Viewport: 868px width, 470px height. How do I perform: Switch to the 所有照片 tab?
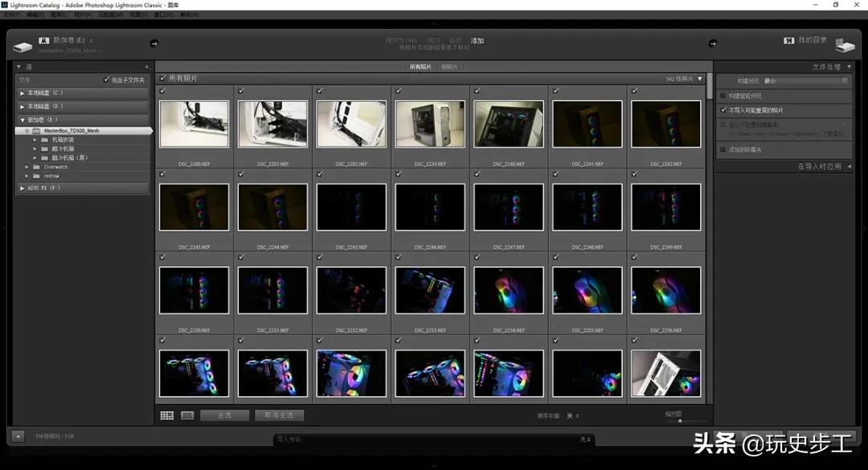[420, 67]
